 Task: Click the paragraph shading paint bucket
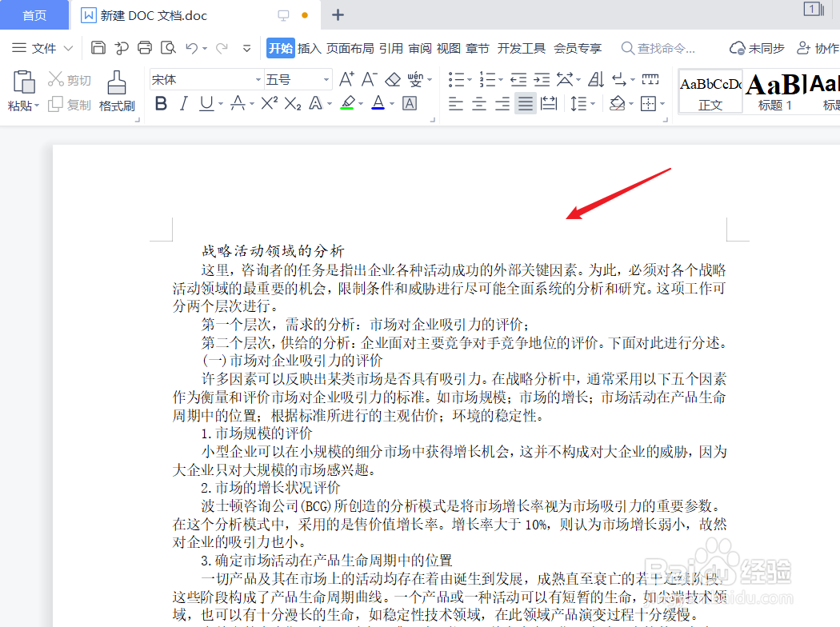tap(617, 103)
